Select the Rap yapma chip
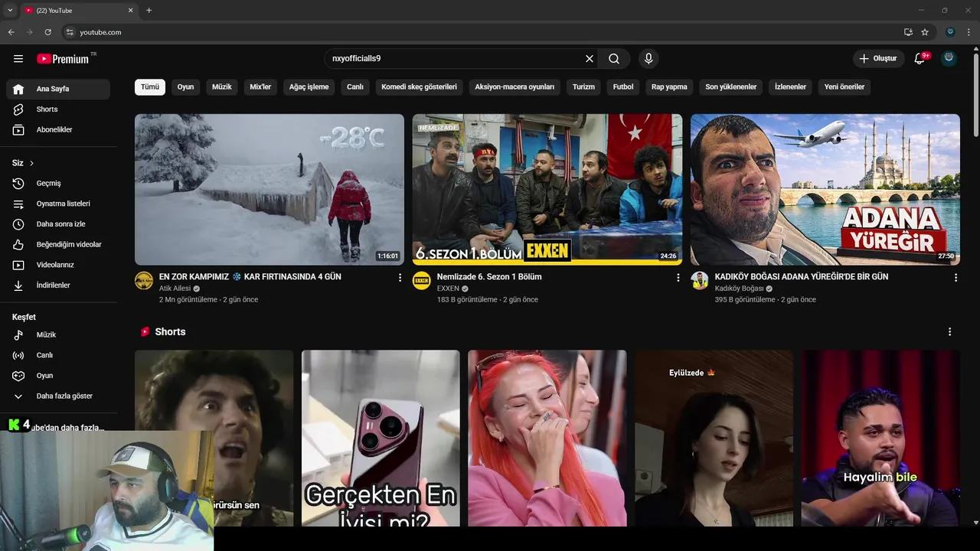Screen dimensions: 980x551 (669, 87)
